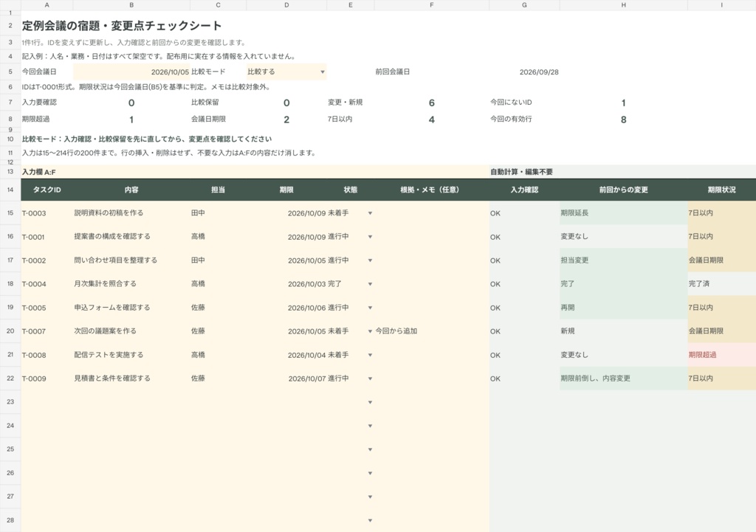Click the 内容 table header

(131, 190)
